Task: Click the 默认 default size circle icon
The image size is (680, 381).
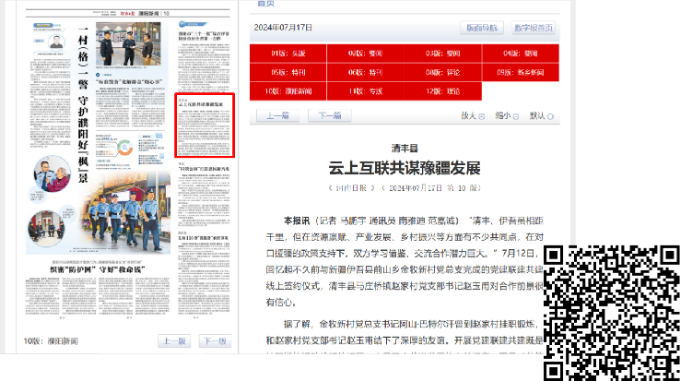Action: click(550, 117)
